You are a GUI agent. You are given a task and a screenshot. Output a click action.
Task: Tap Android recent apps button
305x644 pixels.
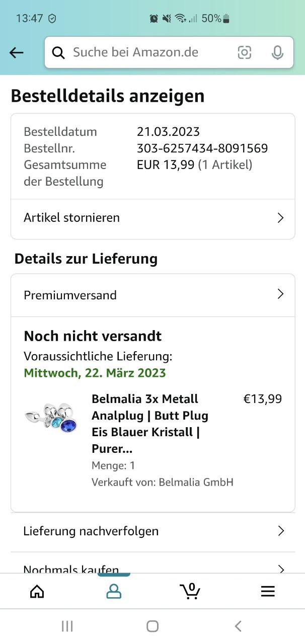tap(67, 626)
